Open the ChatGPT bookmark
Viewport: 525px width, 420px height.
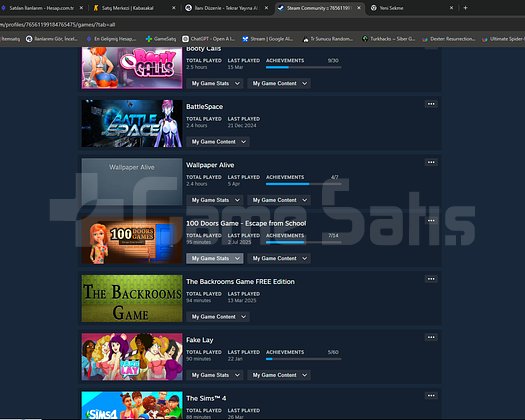point(209,39)
